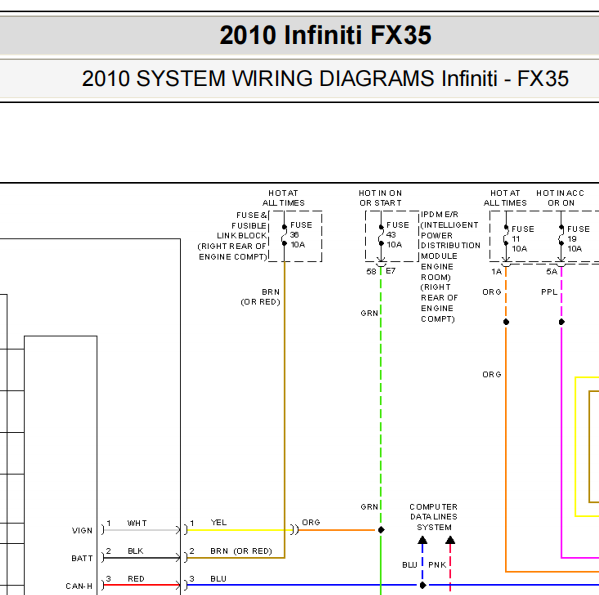Viewport: 599px width, 595px height.
Task: Click the blue arrowhead under Computer Data Lines
Action: 423,540
